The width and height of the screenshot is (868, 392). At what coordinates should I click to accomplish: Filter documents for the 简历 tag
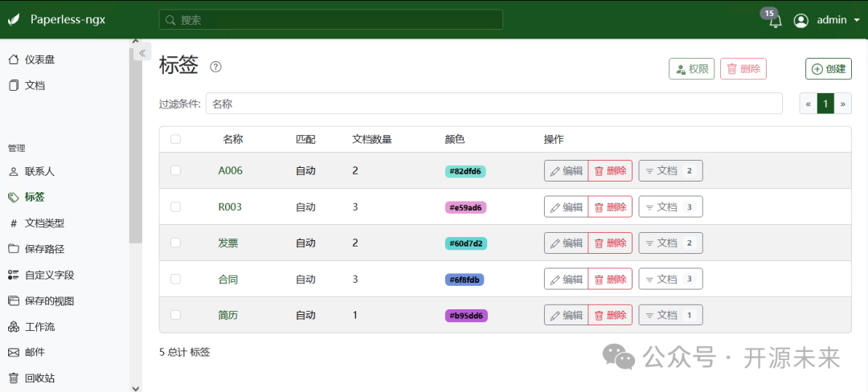pos(671,315)
